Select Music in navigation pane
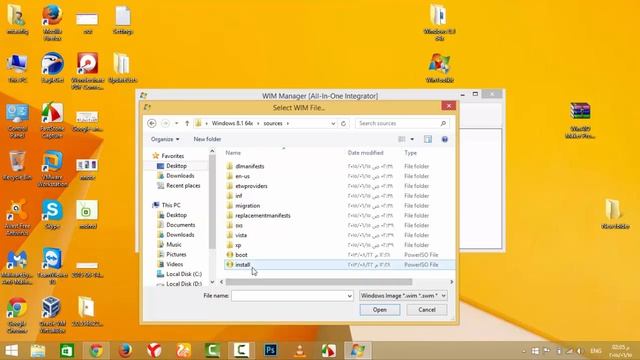The height and width of the screenshot is (360, 640). coord(173,244)
